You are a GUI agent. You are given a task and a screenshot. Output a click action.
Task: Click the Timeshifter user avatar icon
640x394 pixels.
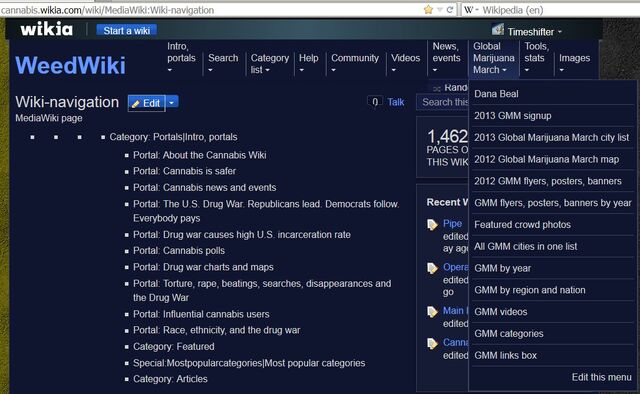pyautogui.click(x=498, y=29)
